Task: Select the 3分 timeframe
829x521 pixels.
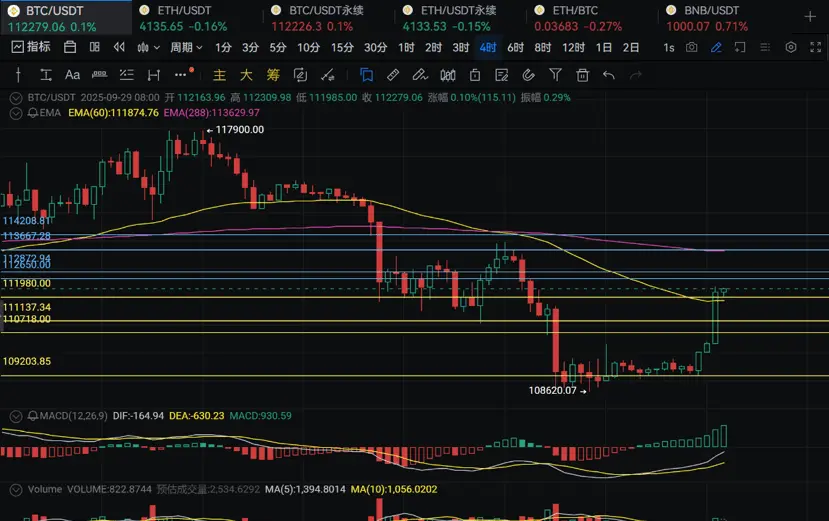Action: 250,48
